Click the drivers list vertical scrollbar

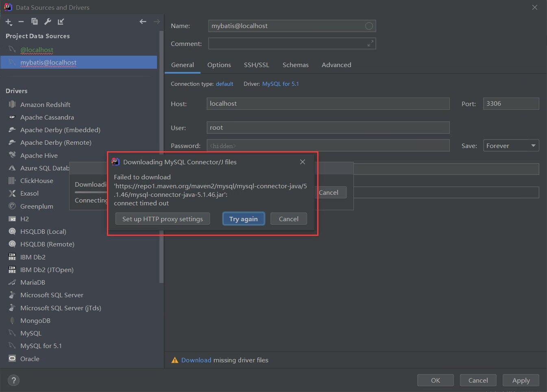click(x=161, y=157)
